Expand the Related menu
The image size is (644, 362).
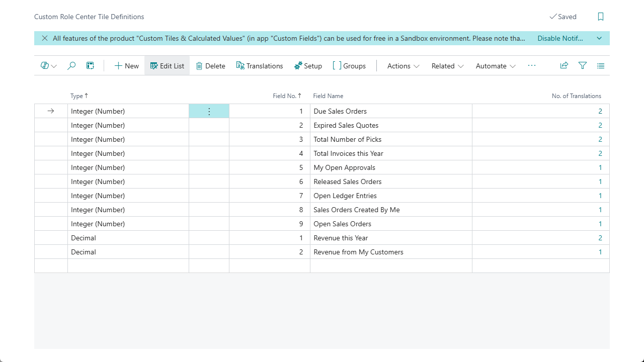click(x=447, y=66)
